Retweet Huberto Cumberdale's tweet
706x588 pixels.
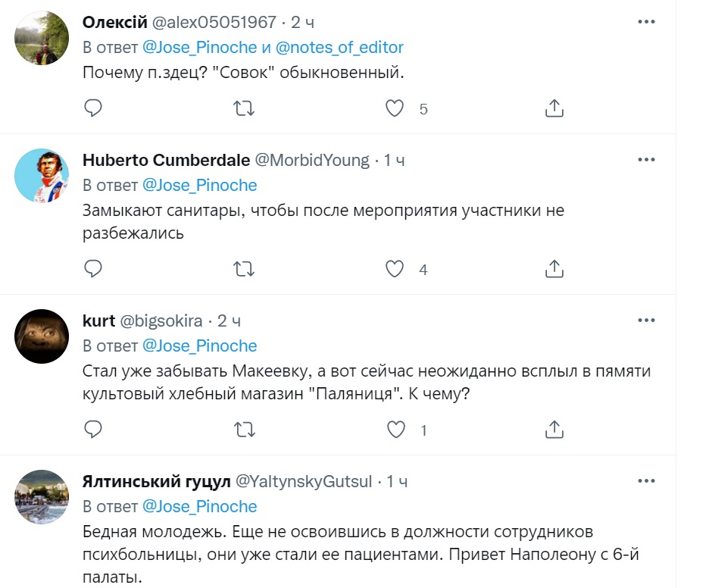coord(242,269)
